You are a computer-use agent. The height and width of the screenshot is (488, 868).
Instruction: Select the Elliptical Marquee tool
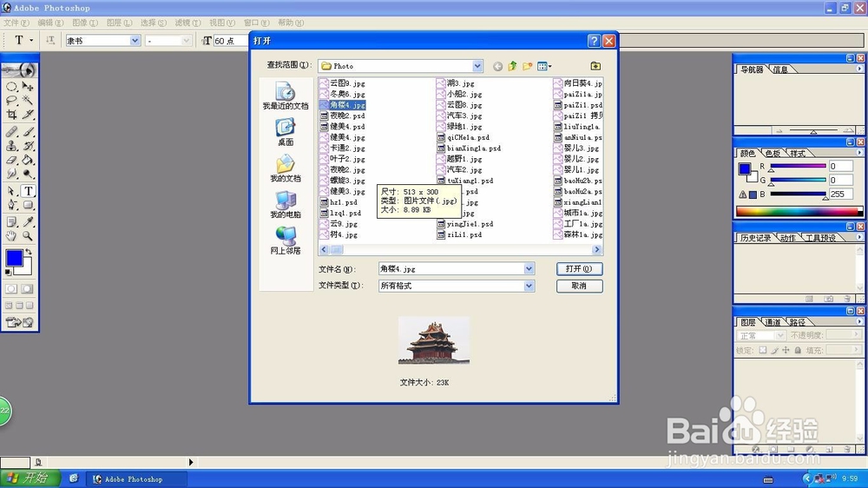click(11, 87)
